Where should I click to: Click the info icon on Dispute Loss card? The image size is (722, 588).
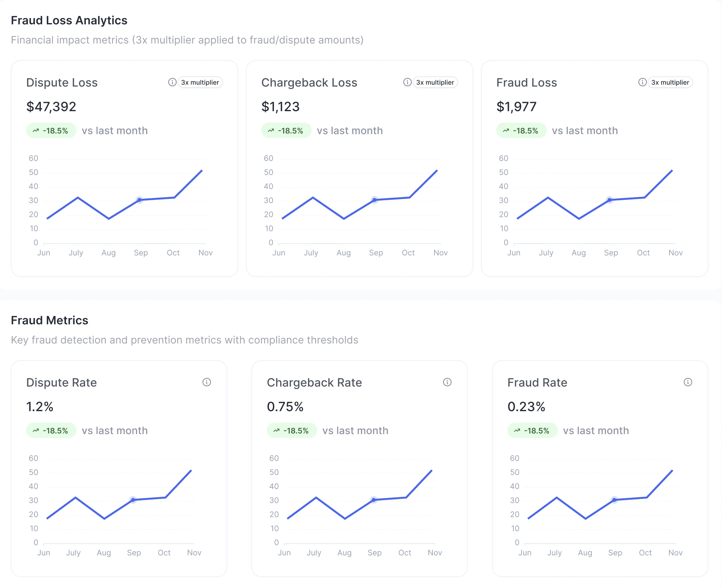click(172, 82)
